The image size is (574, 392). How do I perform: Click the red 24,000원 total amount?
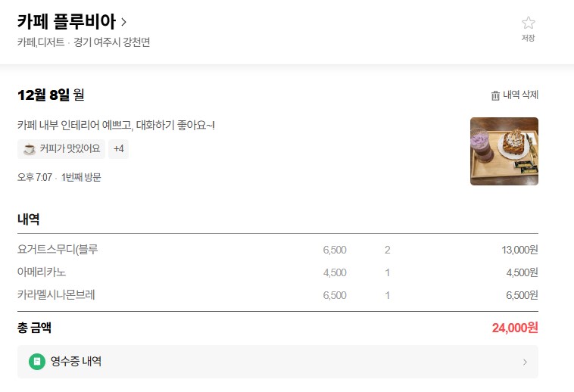click(514, 328)
